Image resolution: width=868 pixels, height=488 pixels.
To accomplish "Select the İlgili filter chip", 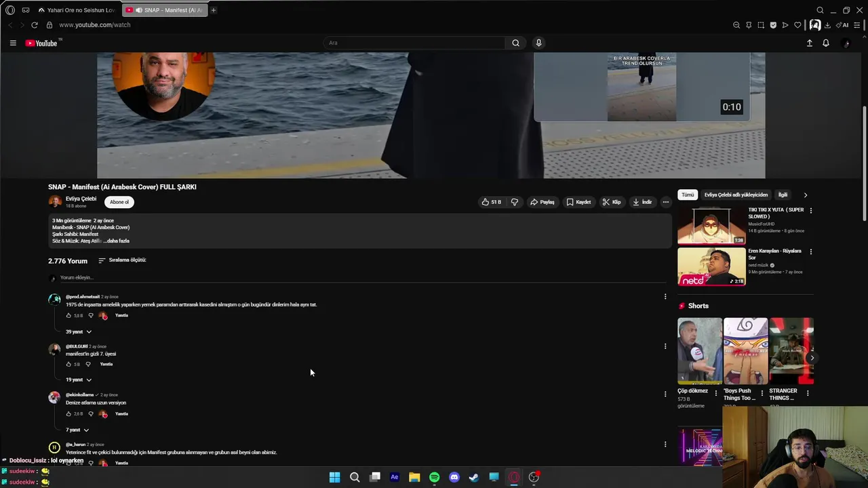I will tap(783, 195).
